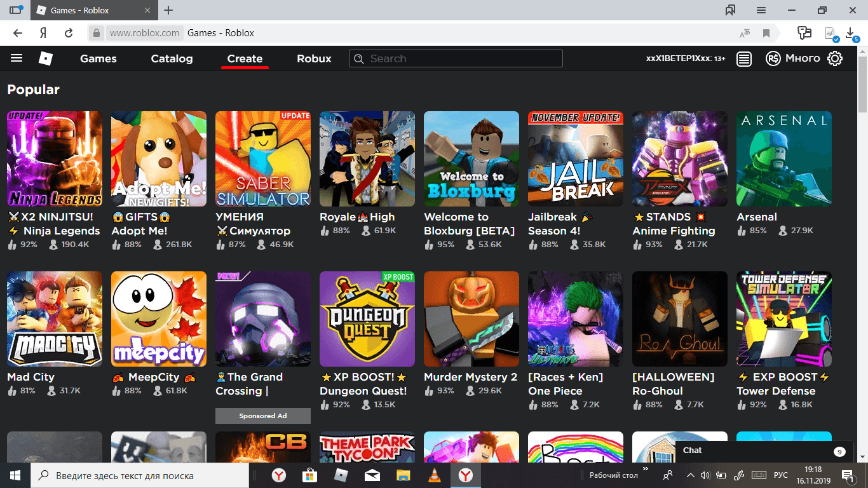Open a new browser tab

coord(168,10)
